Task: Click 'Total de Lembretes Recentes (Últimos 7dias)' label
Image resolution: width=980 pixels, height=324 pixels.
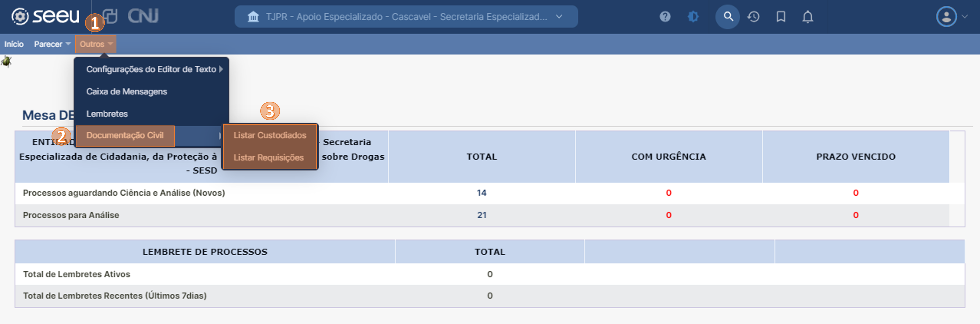Action: 115,296
